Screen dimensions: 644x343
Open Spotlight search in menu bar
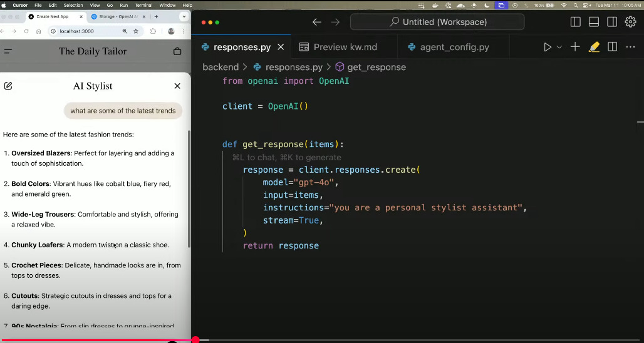point(576,6)
